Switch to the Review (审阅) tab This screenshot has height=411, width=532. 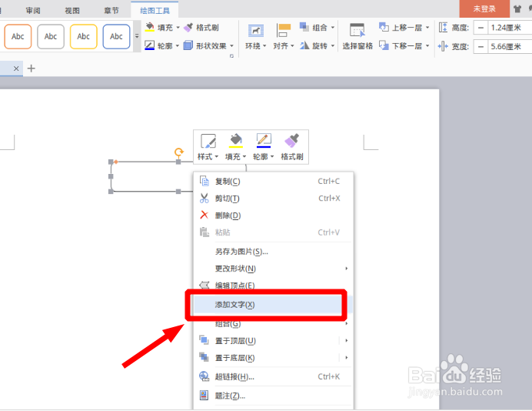(33, 11)
